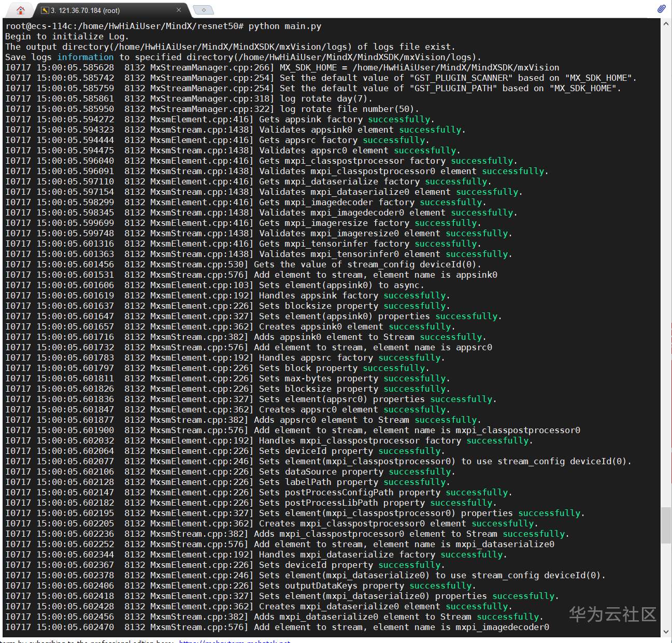Click 'Sets element(appsink0) to async.' line
Image resolution: width=672 pixels, height=643 pixels.
tap(215, 285)
